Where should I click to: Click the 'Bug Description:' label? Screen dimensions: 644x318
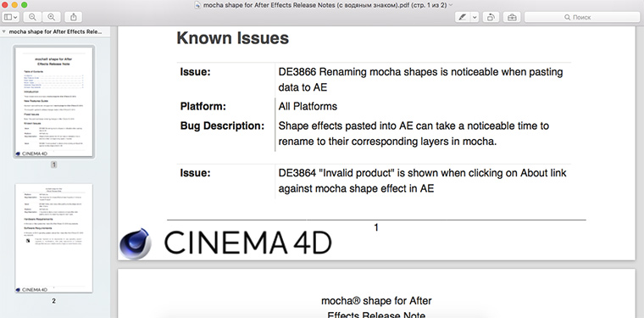(x=222, y=126)
